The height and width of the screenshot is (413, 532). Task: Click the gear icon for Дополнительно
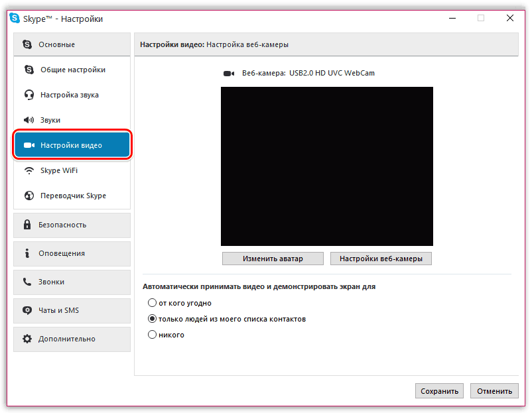[27, 339]
